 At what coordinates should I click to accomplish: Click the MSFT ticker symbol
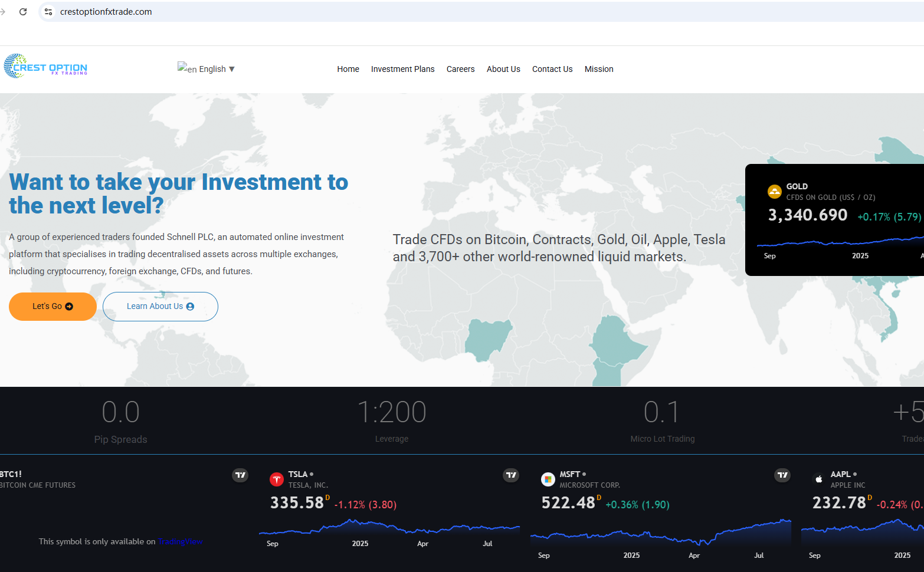pos(570,474)
